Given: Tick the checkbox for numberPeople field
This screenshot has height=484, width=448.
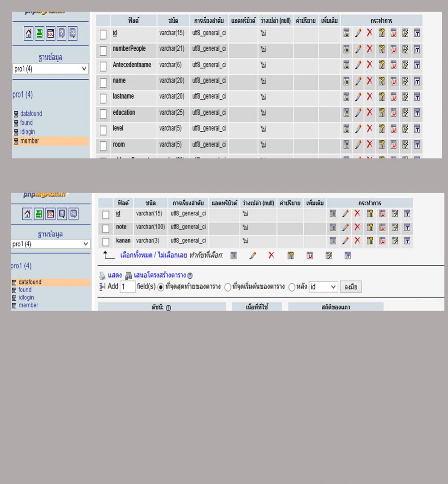Looking at the screenshot, I should 103,51.
